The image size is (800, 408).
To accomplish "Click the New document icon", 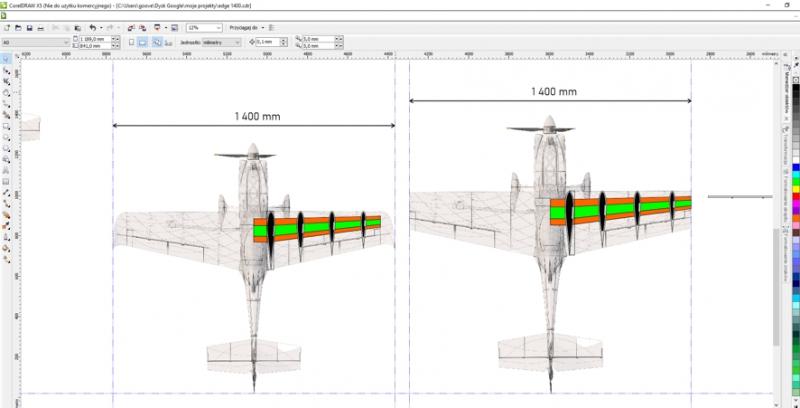I will pyautogui.click(x=6, y=27).
